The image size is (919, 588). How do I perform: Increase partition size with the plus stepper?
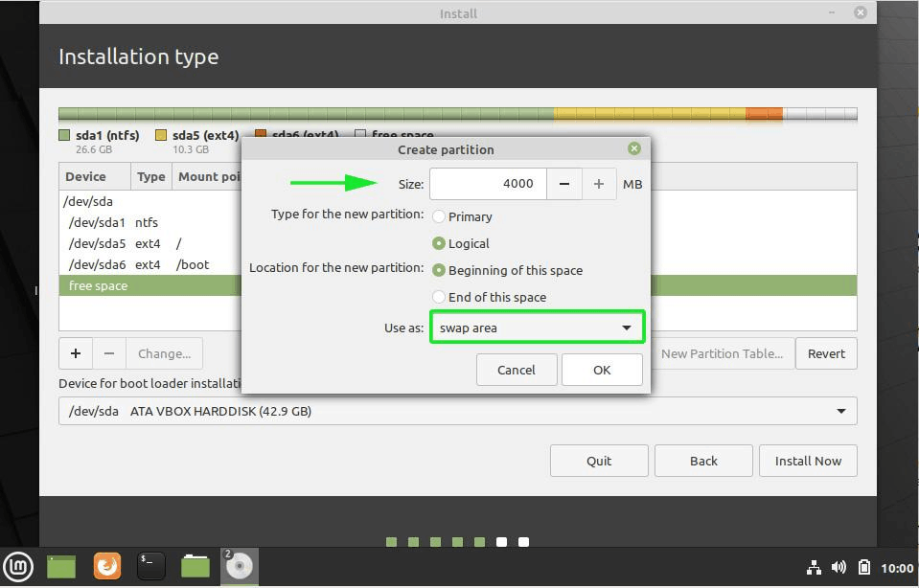coord(598,184)
